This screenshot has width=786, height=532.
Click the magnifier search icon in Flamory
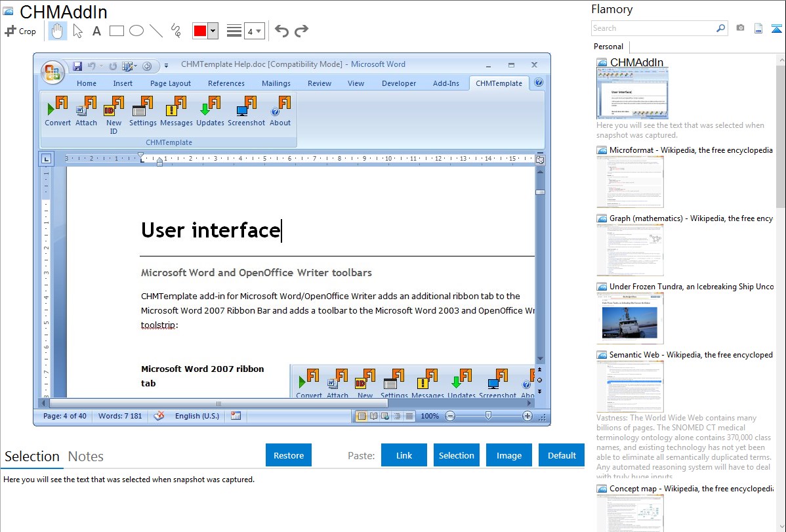[x=720, y=28]
